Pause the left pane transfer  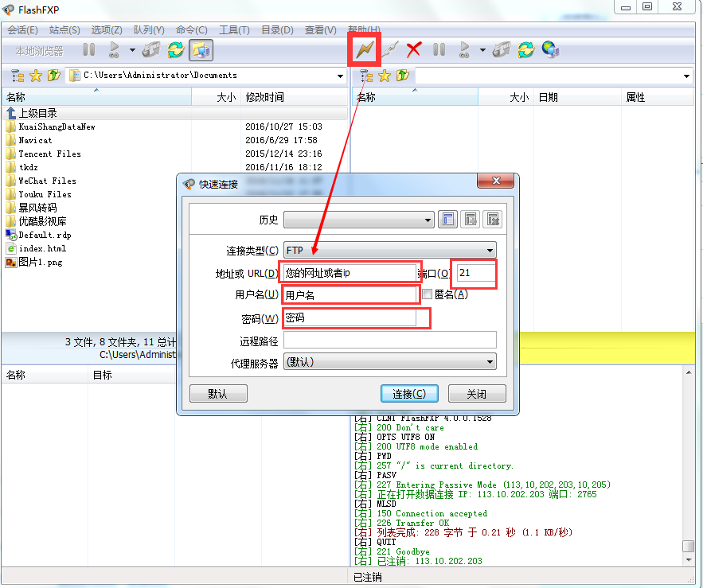(x=89, y=49)
